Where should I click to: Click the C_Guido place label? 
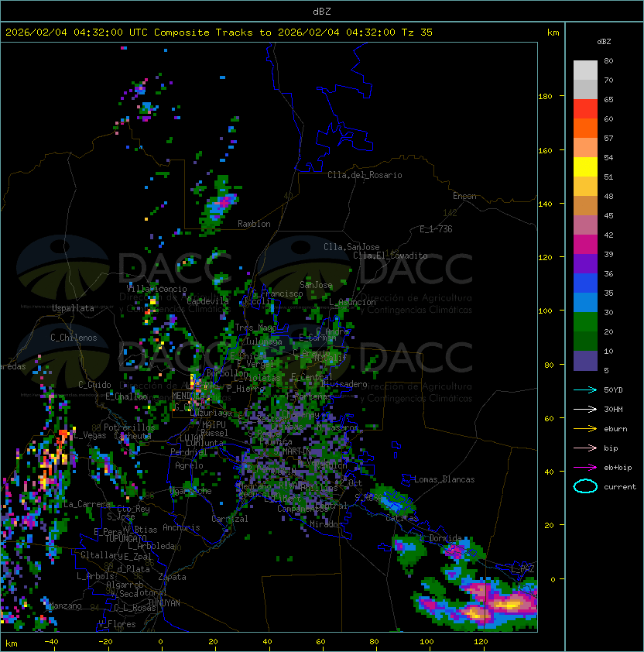click(94, 385)
